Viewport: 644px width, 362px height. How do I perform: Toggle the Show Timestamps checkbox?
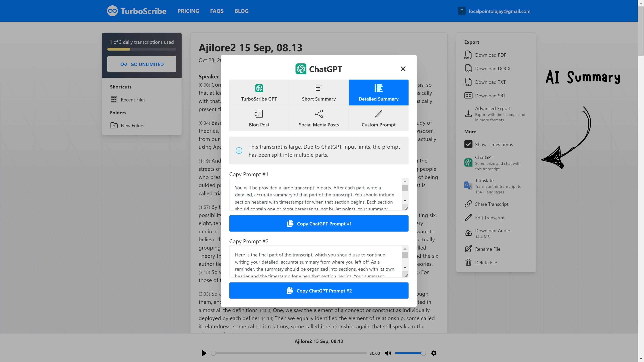[x=468, y=144]
